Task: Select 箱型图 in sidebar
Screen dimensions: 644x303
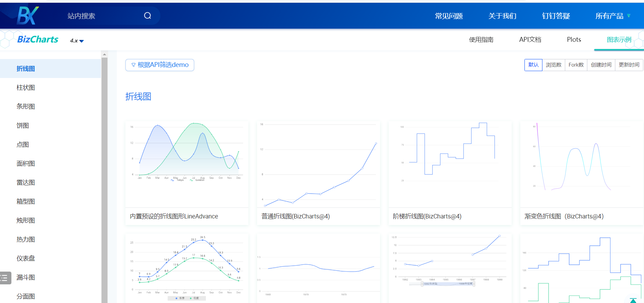Action: tap(50, 202)
